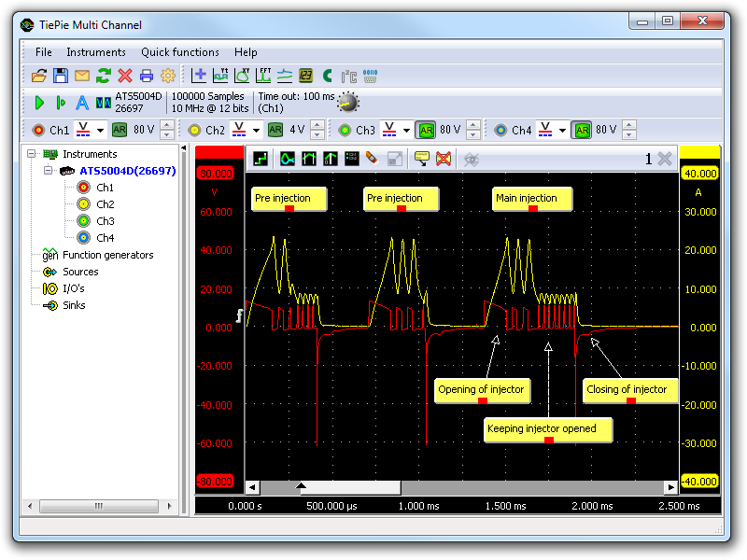
Task: Adjust the Time out dial knob
Action: click(x=346, y=103)
